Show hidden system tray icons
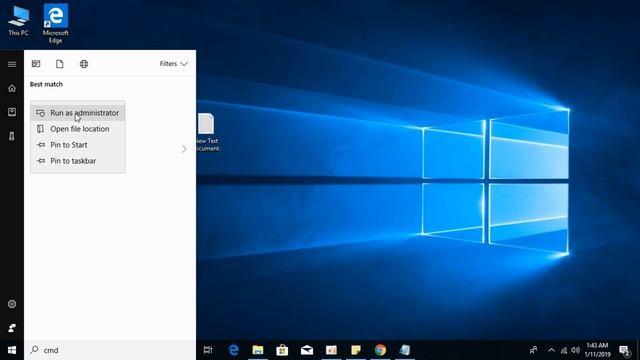Screen dimensions: 640x360 [x=551, y=350]
